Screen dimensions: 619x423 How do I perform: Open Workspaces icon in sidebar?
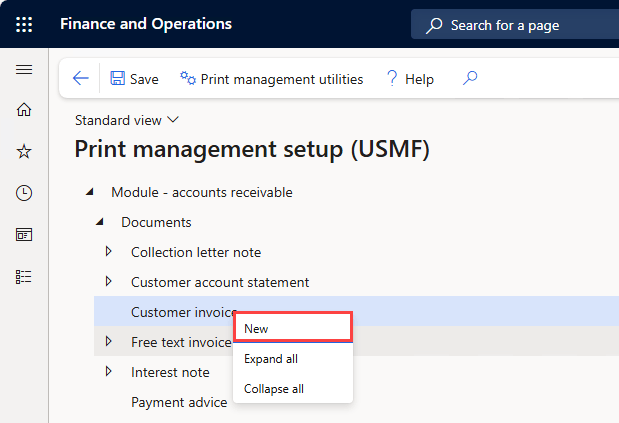coord(24,235)
